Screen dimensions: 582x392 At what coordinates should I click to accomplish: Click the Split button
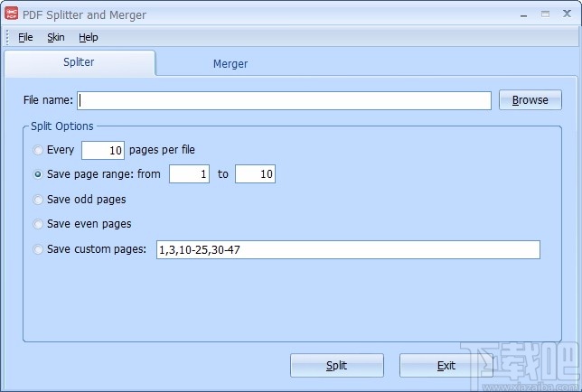337,366
